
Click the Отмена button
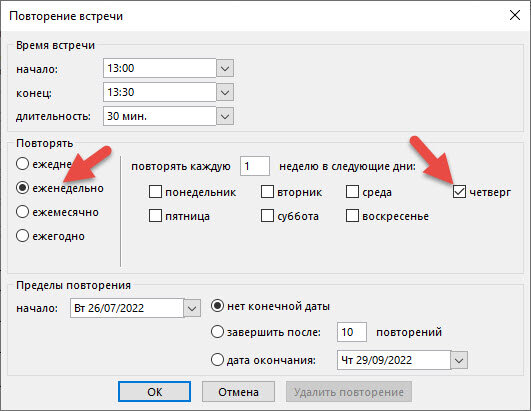click(238, 392)
